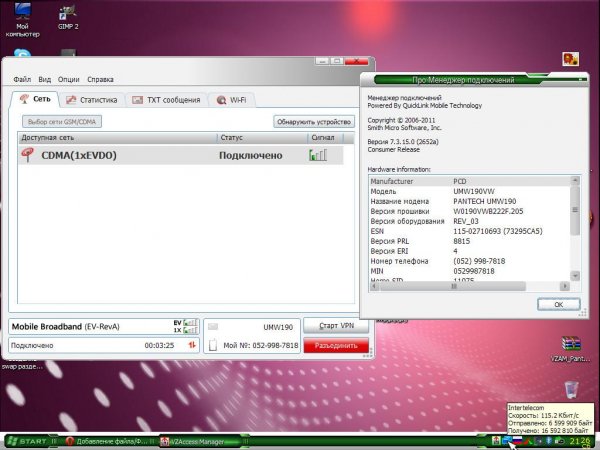600x450 pixels.
Task: Switch to the Wi-Fi tab
Action: pos(232,100)
